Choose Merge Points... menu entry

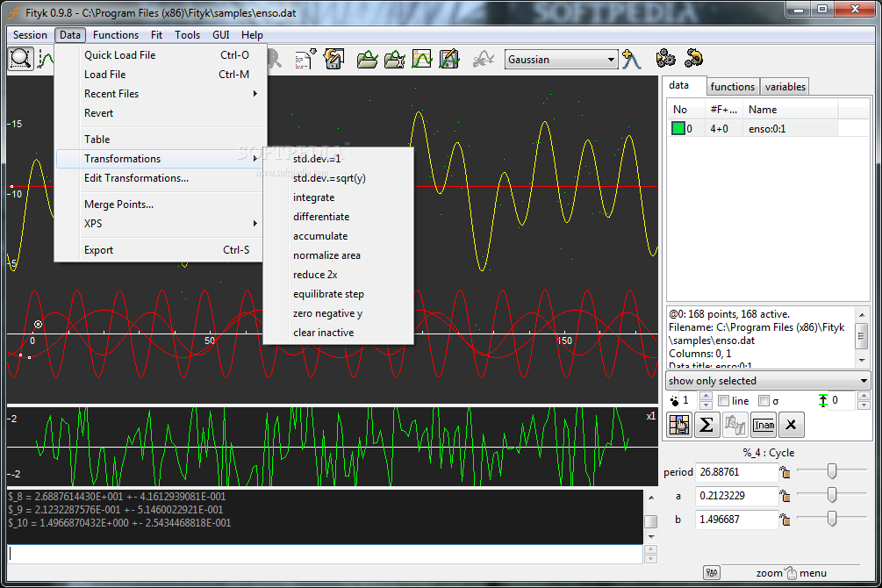click(x=161, y=204)
